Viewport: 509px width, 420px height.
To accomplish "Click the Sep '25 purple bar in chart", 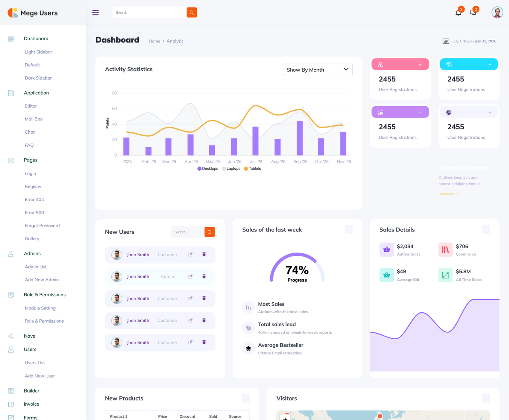I will point(300,138).
